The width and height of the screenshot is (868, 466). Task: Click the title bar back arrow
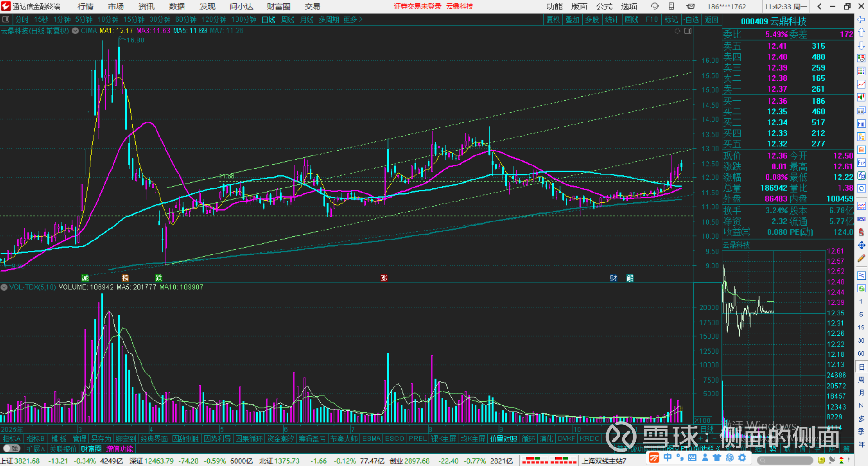(820, 6)
